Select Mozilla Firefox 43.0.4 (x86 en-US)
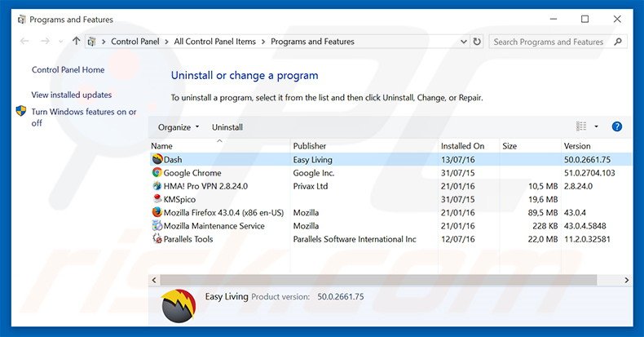Viewport: 644px width, 337px height. click(224, 212)
